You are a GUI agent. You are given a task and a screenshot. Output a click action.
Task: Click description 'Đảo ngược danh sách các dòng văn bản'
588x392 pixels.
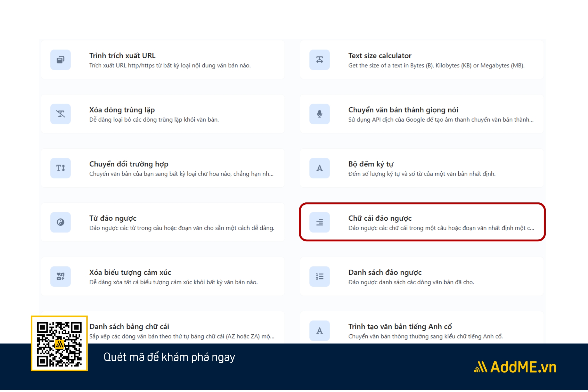pyautogui.click(x=411, y=282)
